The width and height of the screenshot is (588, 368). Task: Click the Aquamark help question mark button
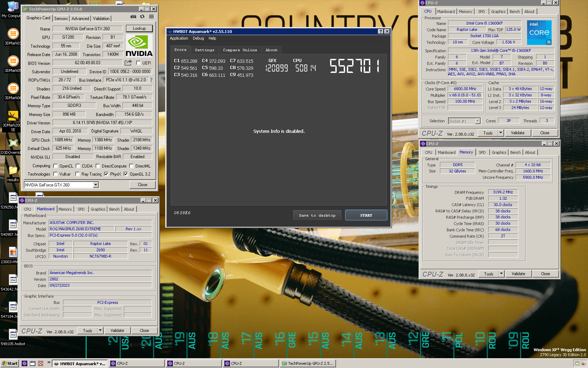380,32
